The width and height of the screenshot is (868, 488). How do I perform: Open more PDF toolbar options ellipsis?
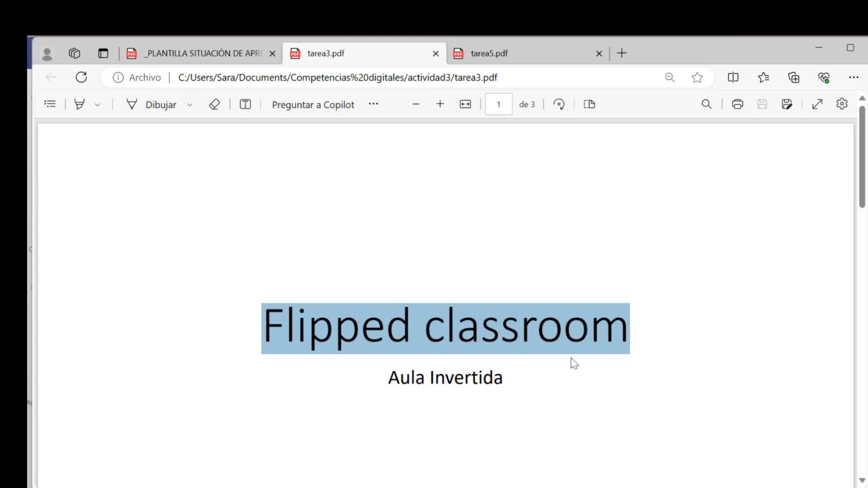[373, 104]
